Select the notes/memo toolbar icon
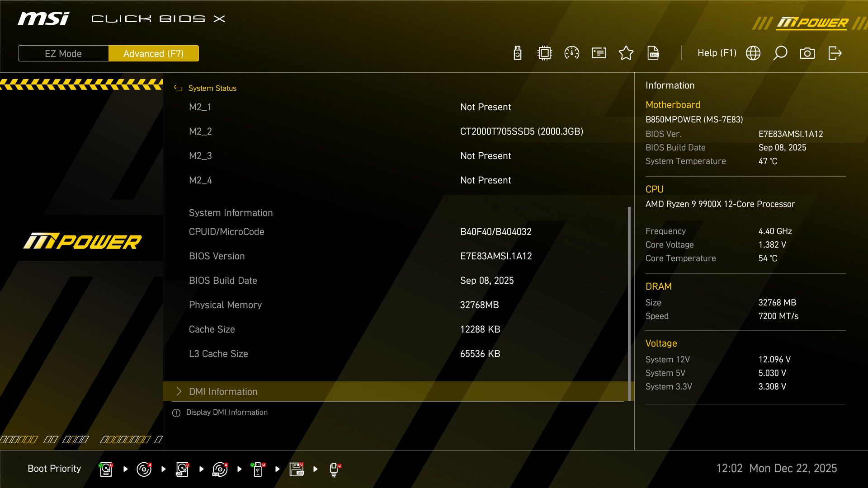Image resolution: width=868 pixels, height=488 pixels. point(599,53)
